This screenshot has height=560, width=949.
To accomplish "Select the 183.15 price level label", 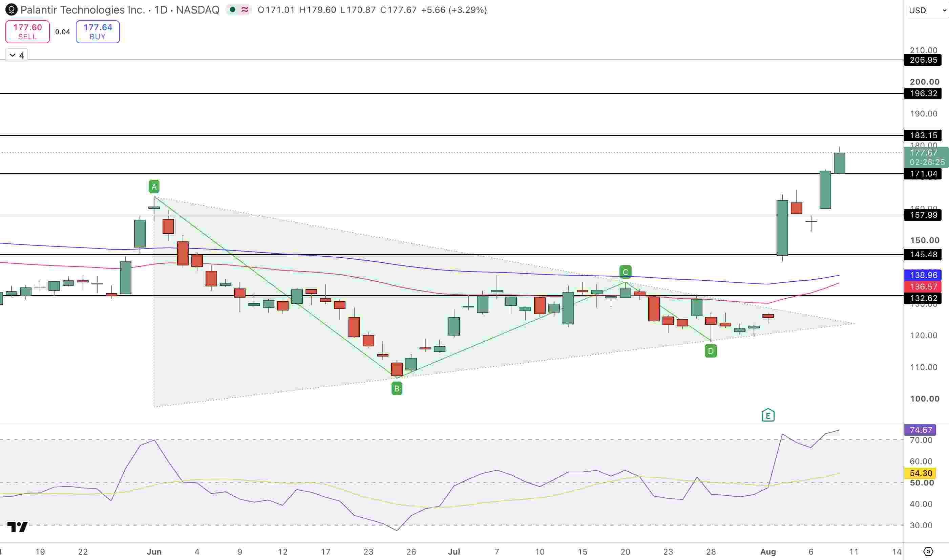I will pyautogui.click(x=923, y=135).
